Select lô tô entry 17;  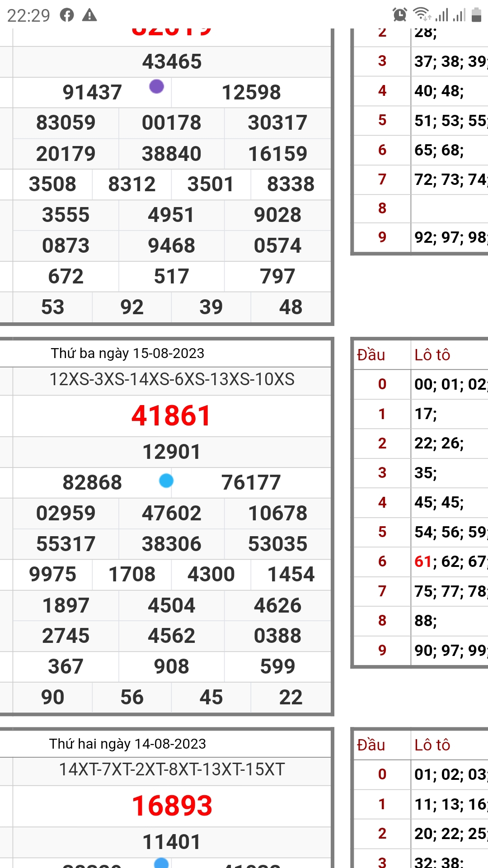click(426, 414)
